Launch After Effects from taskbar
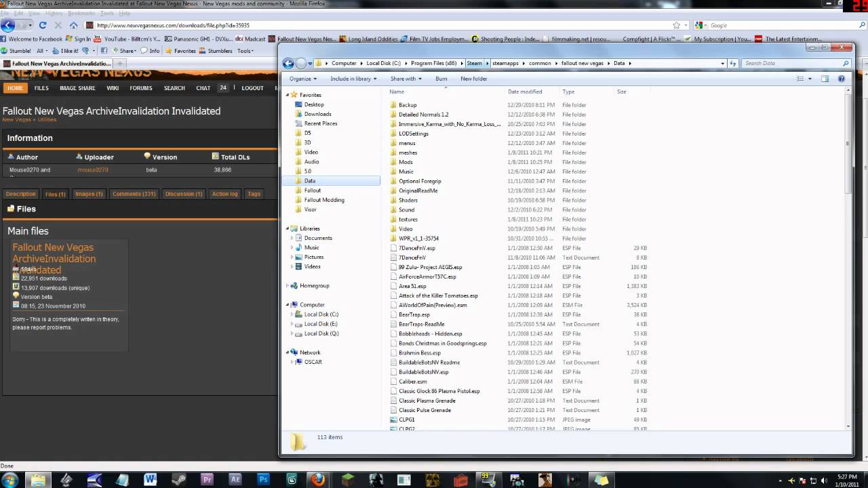 coord(236,479)
